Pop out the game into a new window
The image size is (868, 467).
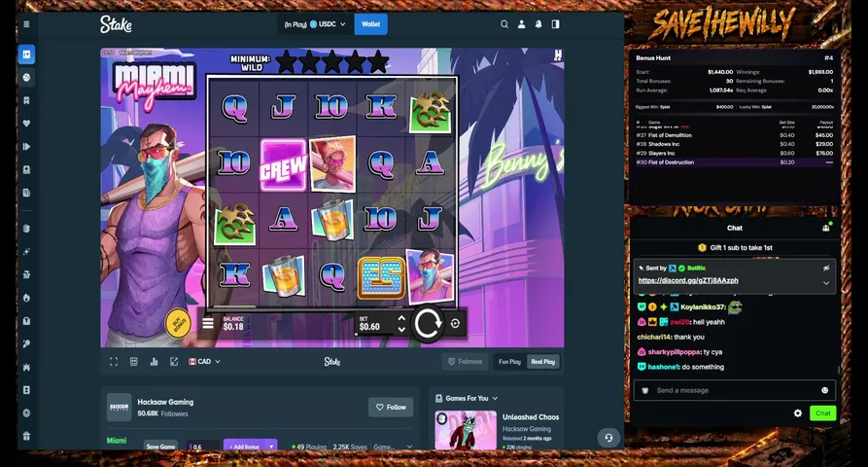click(174, 362)
